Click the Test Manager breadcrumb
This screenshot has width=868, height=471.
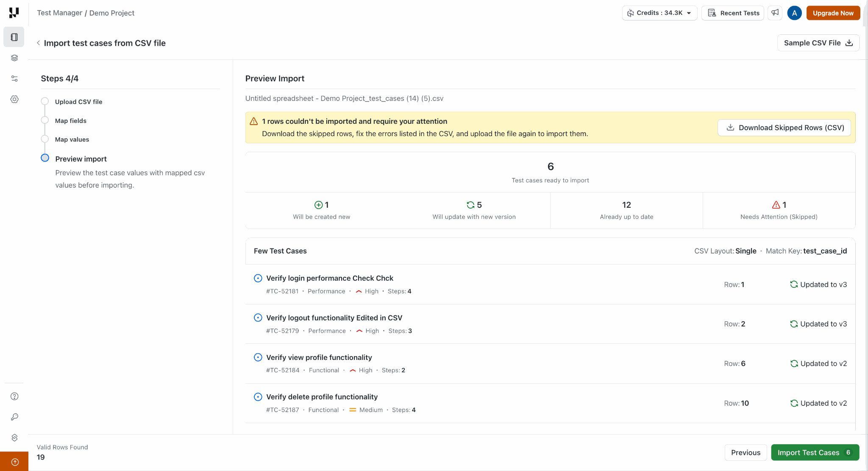[60, 13]
